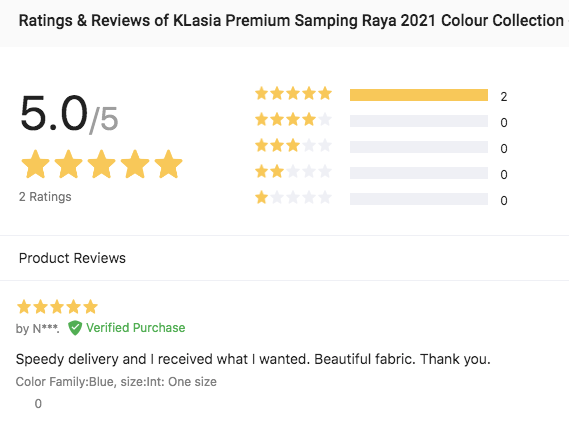The height and width of the screenshot is (426, 569).
Task: Click the reviewer name N***
Action: tap(46, 329)
